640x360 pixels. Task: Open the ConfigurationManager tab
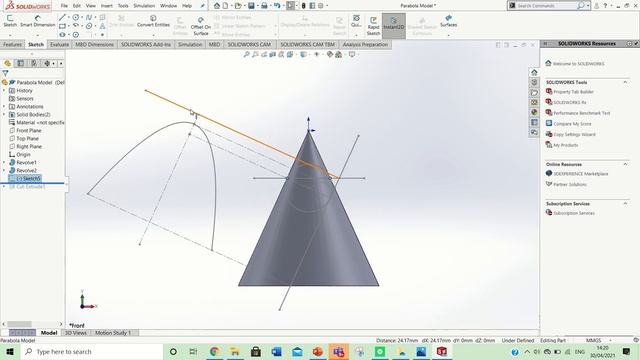[34, 63]
